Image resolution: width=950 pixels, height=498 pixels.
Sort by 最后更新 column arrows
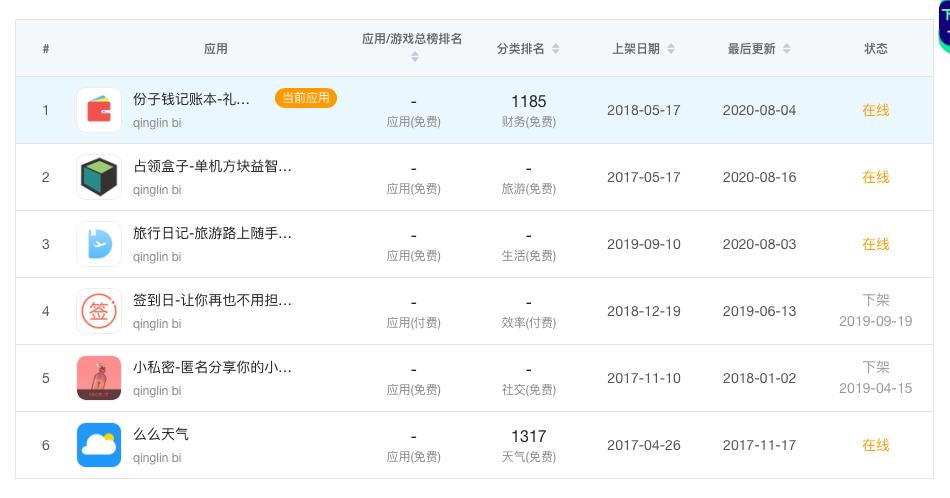(x=787, y=49)
